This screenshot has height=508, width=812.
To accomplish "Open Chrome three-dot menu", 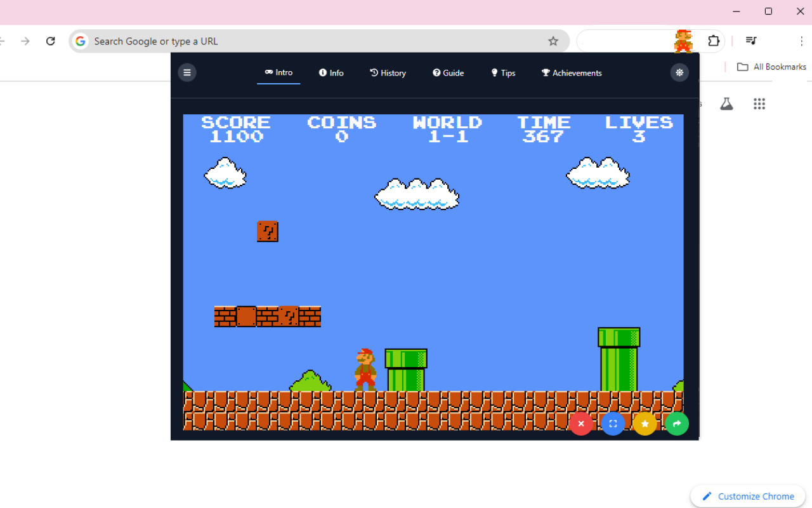I will 802,41.
